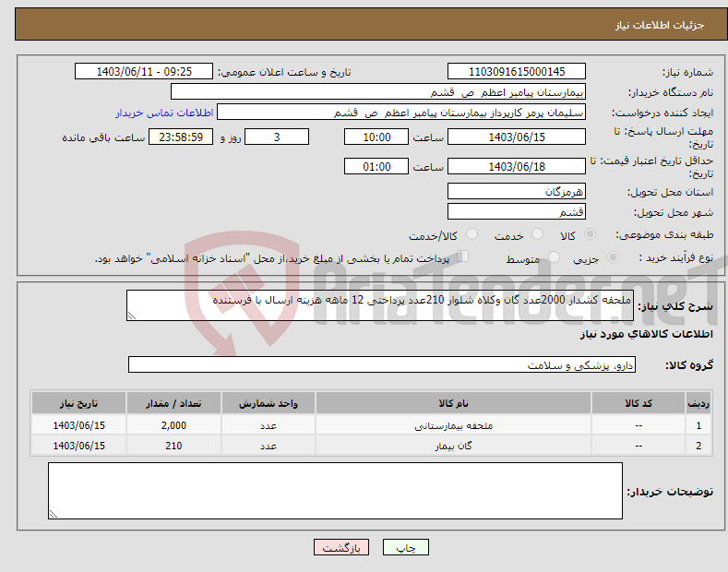The width and height of the screenshot is (728, 572).
Task: Click the delivery city قشم field
Action: (x=517, y=211)
